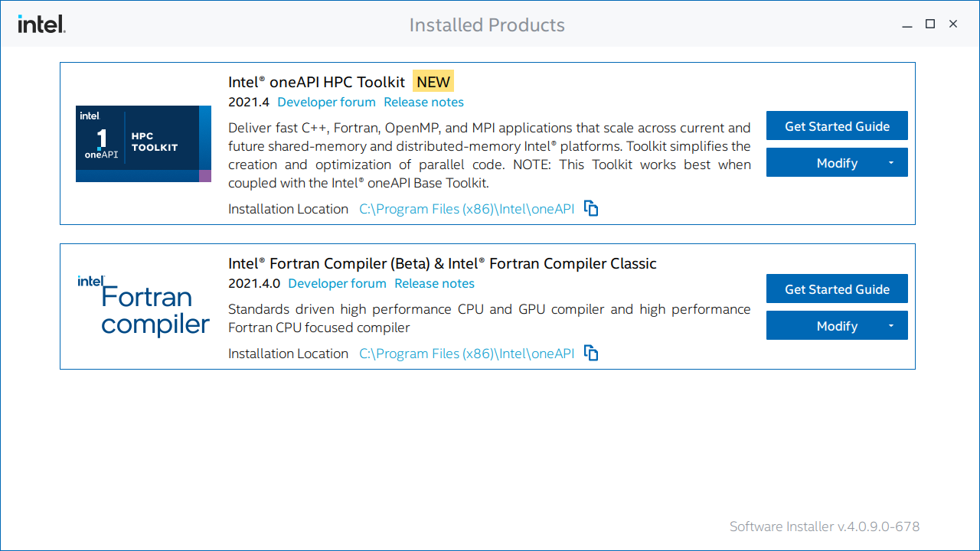Open the Fortran Compiler installation location link
This screenshot has height=551, width=980.
point(466,353)
